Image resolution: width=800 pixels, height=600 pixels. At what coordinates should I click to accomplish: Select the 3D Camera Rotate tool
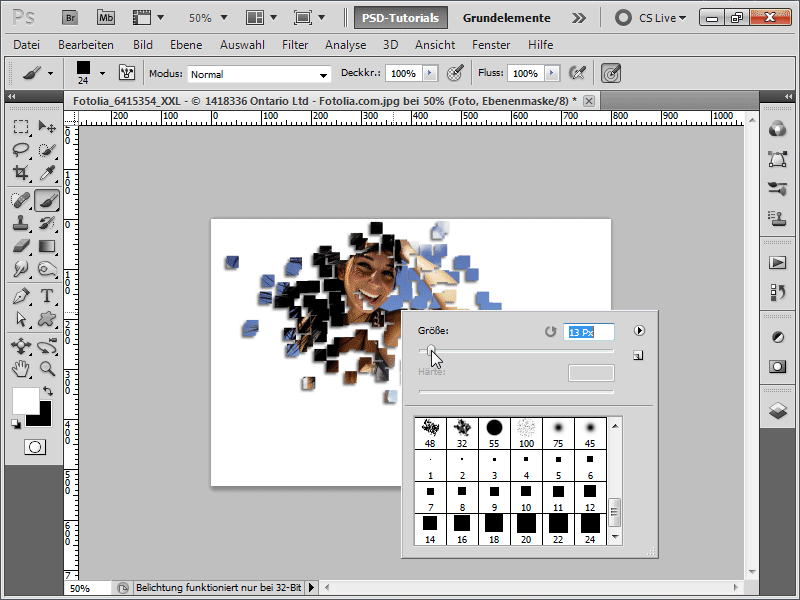point(47,346)
